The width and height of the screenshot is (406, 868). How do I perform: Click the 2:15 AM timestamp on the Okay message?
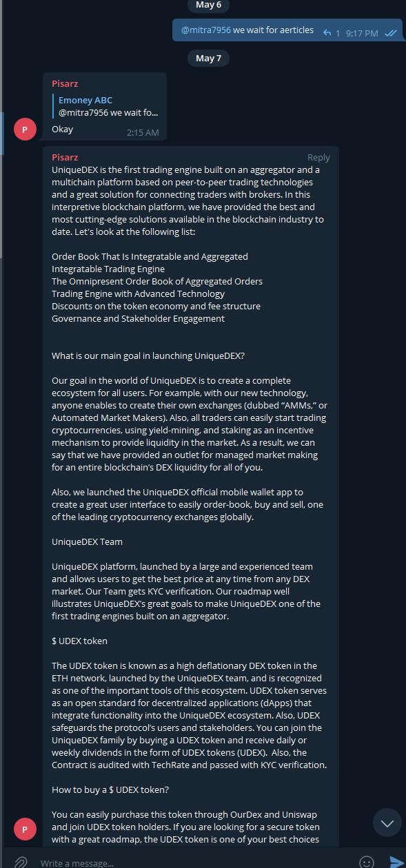(143, 132)
